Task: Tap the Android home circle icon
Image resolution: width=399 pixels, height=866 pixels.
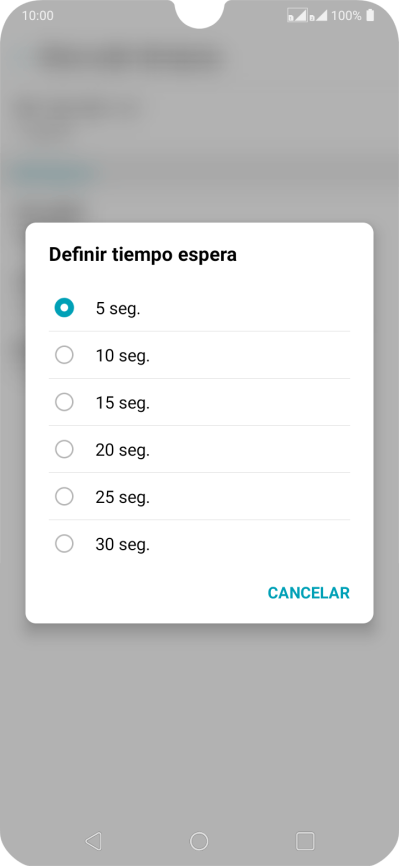Action: coord(199,841)
